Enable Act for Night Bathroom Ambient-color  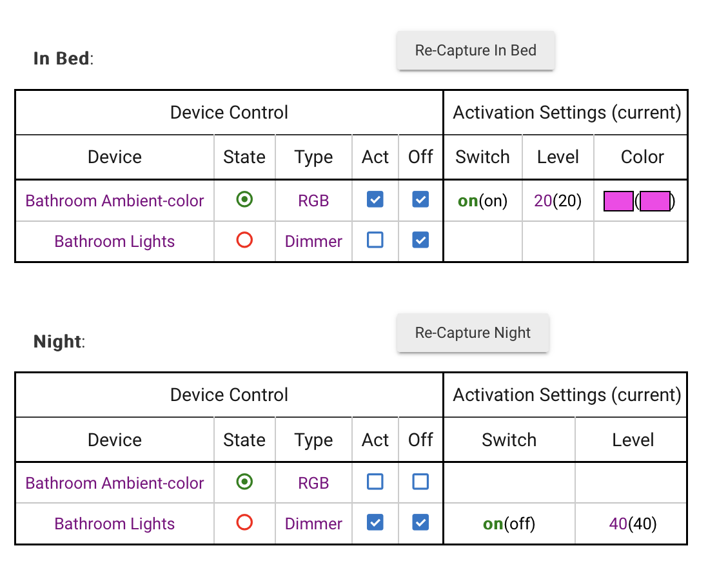[375, 482]
